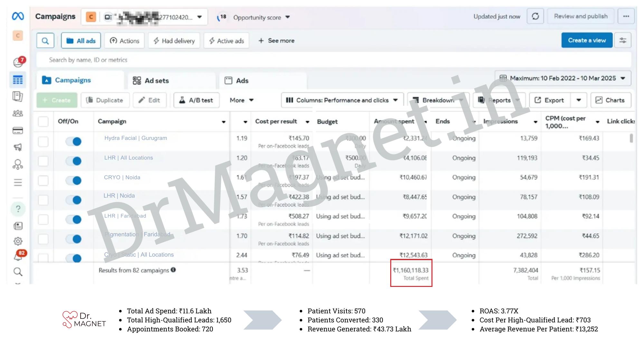Toggle off CRYO | Noida campaign
The height and width of the screenshot is (363, 644).
tap(74, 181)
